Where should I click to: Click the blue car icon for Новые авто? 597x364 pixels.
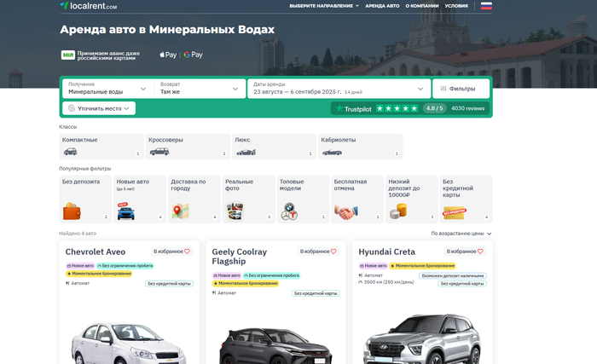126,211
